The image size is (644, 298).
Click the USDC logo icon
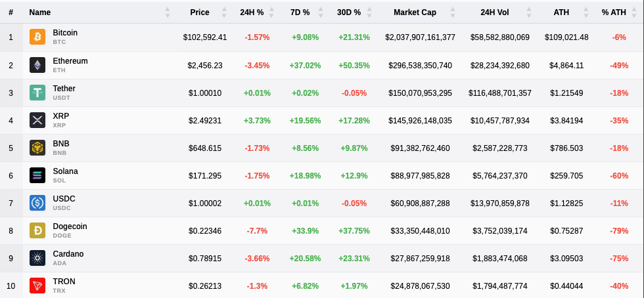pos(37,203)
